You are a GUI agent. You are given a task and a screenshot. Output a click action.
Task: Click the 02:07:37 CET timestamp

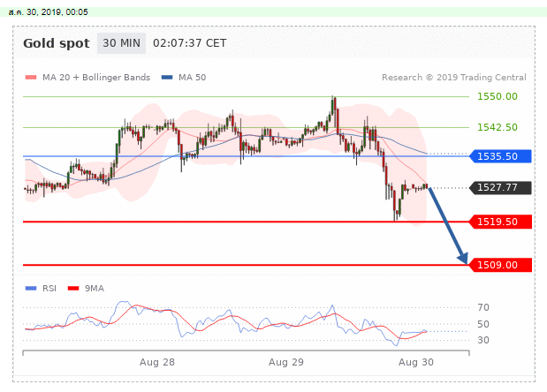(x=190, y=43)
